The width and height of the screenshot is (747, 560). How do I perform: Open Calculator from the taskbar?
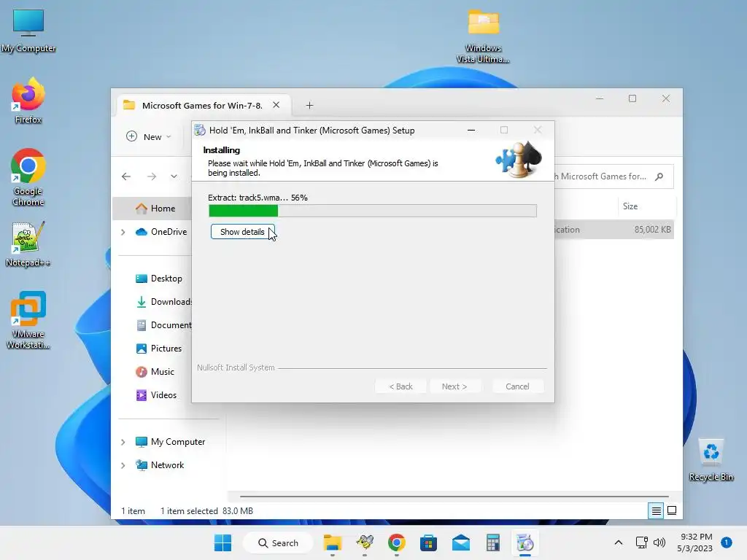pos(492,542)
